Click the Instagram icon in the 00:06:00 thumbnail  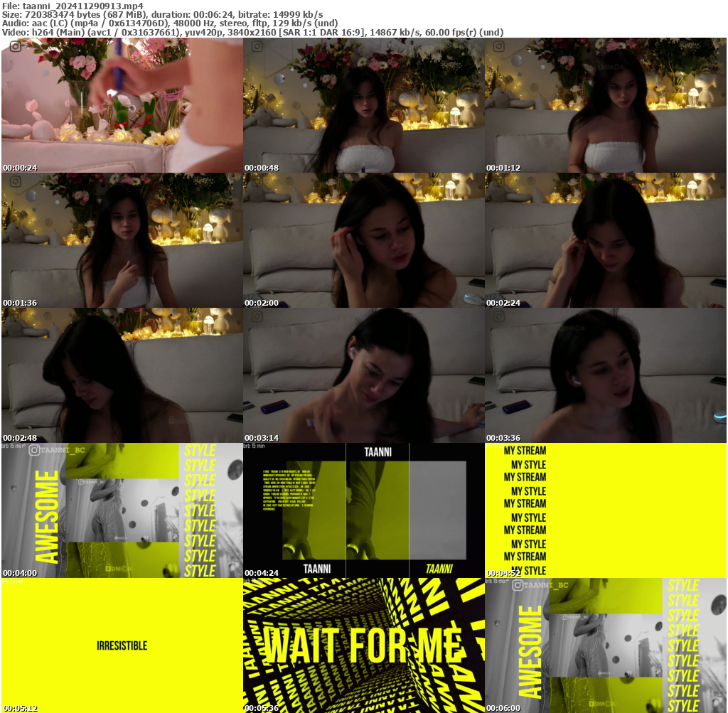point(518,585)
